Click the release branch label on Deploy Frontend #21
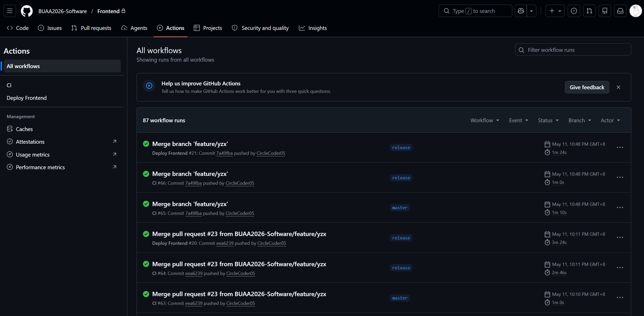 pyautogui.click(x=401, y=148)
